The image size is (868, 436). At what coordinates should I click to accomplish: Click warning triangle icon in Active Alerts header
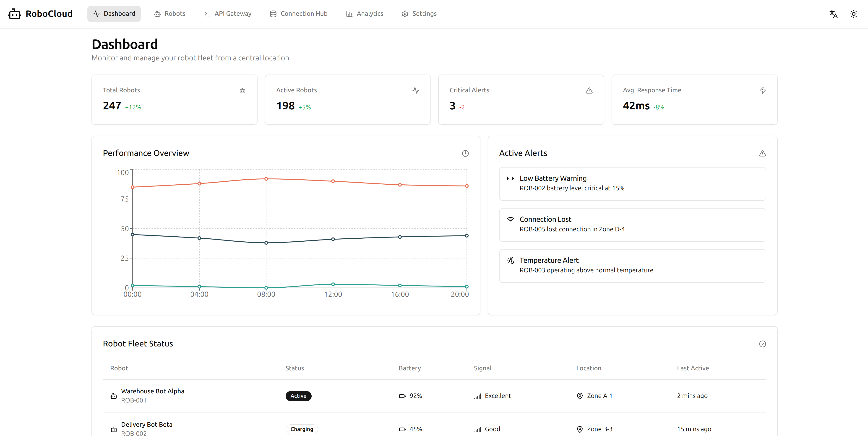pos(762,154)
